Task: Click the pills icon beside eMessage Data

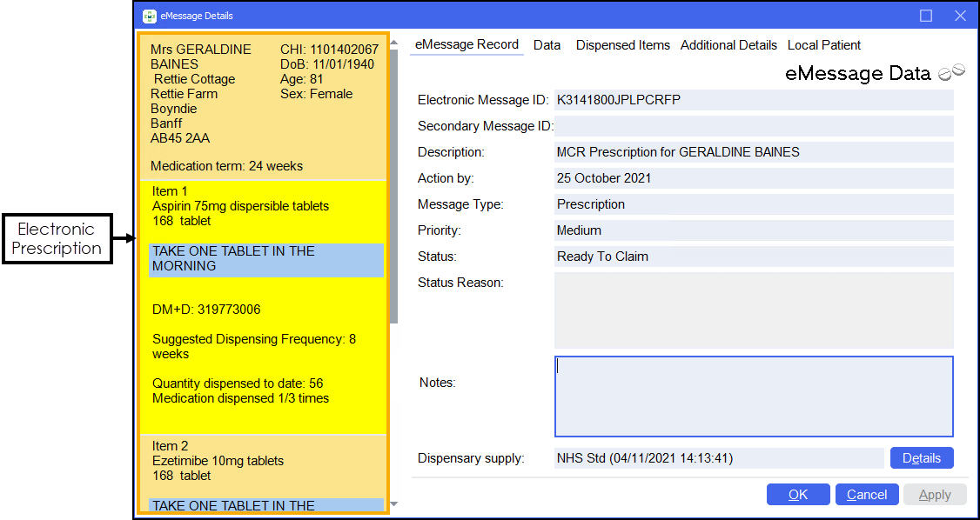Action: pyautogui.click(x=951, y=72)
